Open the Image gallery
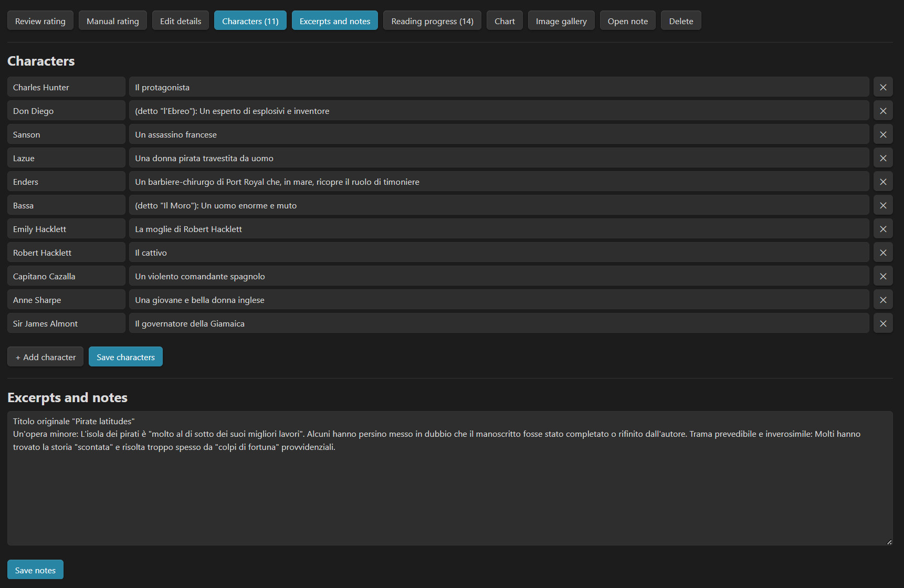The height and width of the screenshot is (588, 904). [x=561, y=21]
